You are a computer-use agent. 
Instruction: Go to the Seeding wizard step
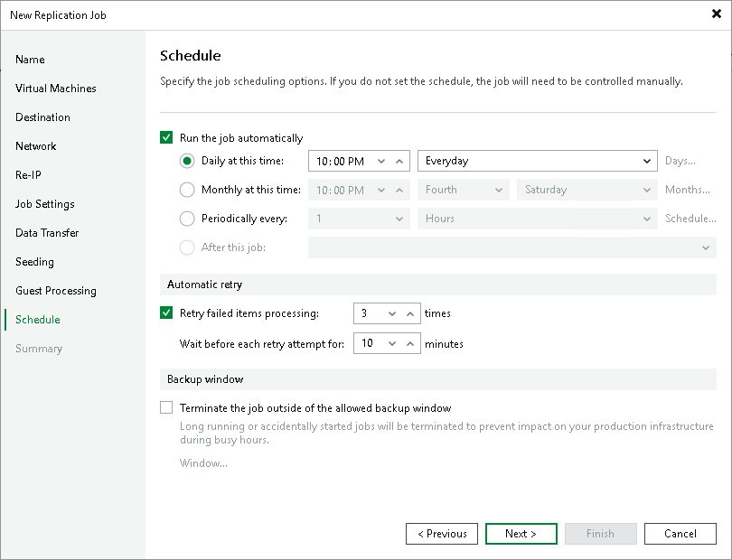(34, 261)
